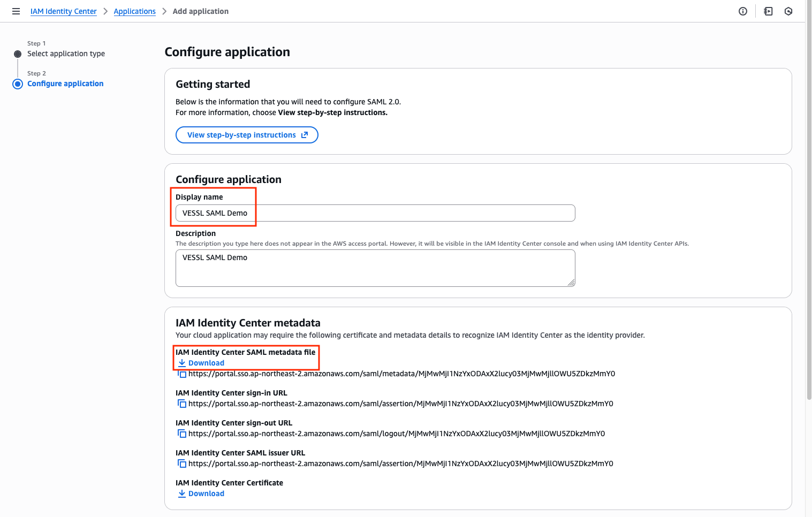This screenshot has height=517, width=812.
Task: Open the hamburger navigation menu
Action: pyautogui.click(x=16, y=11)
